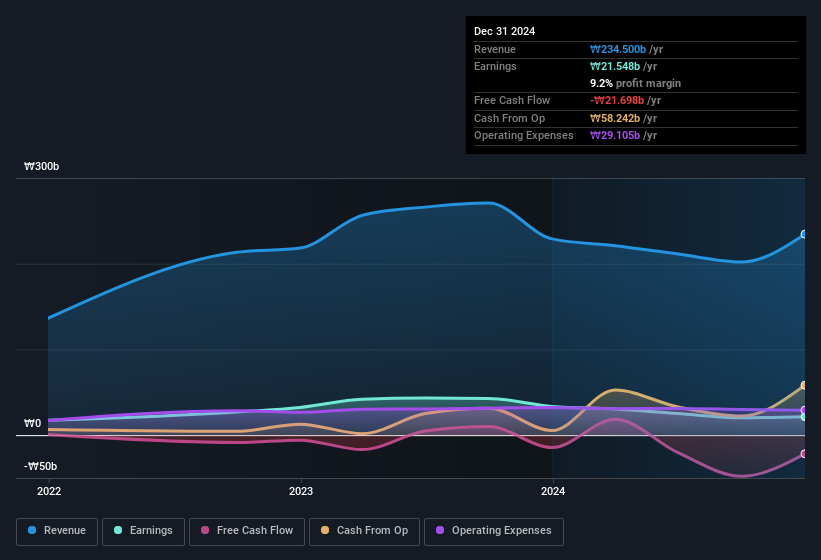The image size is (821, 560).
Task: Click the ₩58.242b cash from op value
Action: pyautogui.click(x=615, y=118)
